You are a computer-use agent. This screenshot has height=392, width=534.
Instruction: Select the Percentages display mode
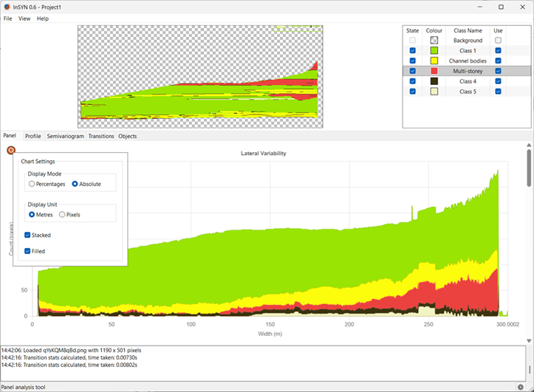(32, 184)
